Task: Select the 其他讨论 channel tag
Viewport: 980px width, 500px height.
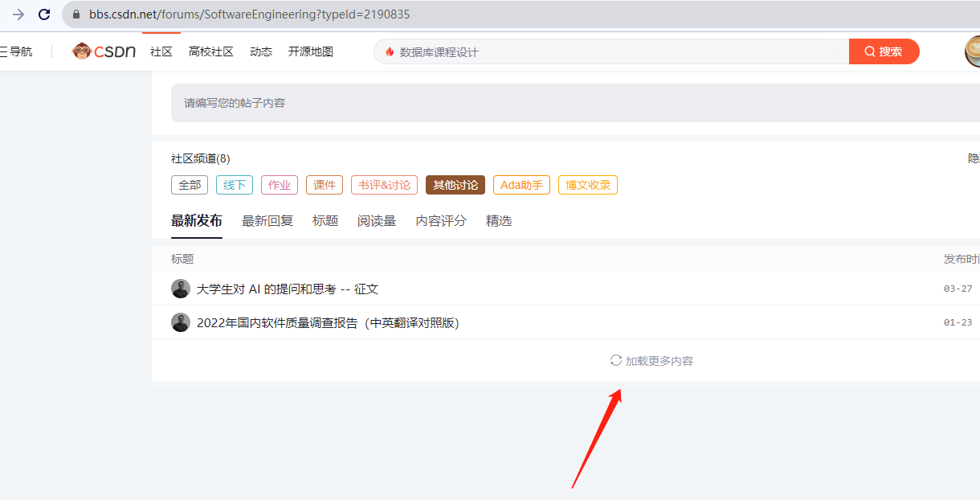Action: pyautogui.click(x=455, y=185)
